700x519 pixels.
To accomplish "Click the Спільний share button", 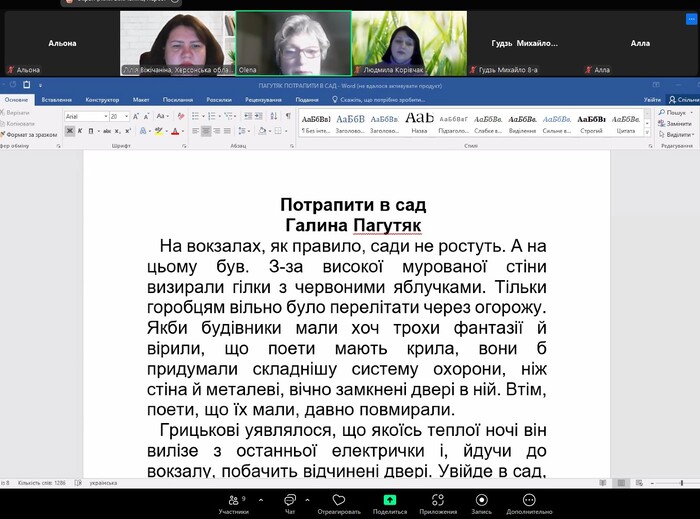I will point(683,100).
